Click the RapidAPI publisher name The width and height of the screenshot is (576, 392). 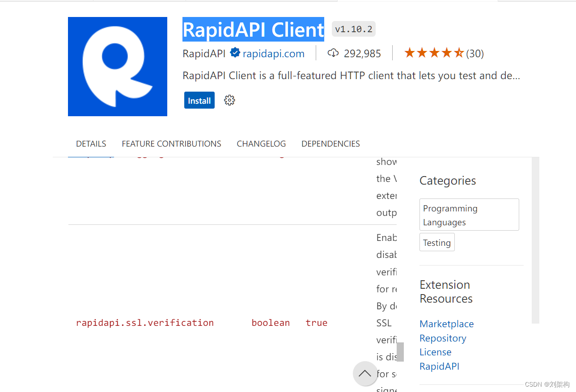(x=204, y=54)
